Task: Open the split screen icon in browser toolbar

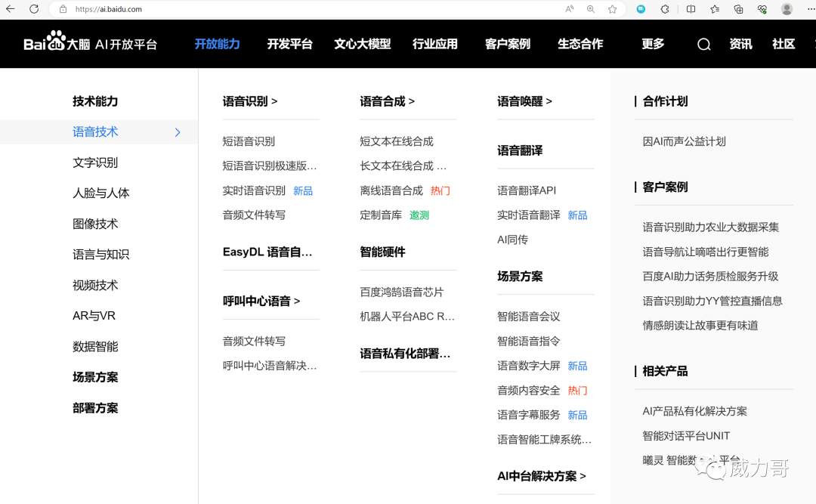Action: 691,9
